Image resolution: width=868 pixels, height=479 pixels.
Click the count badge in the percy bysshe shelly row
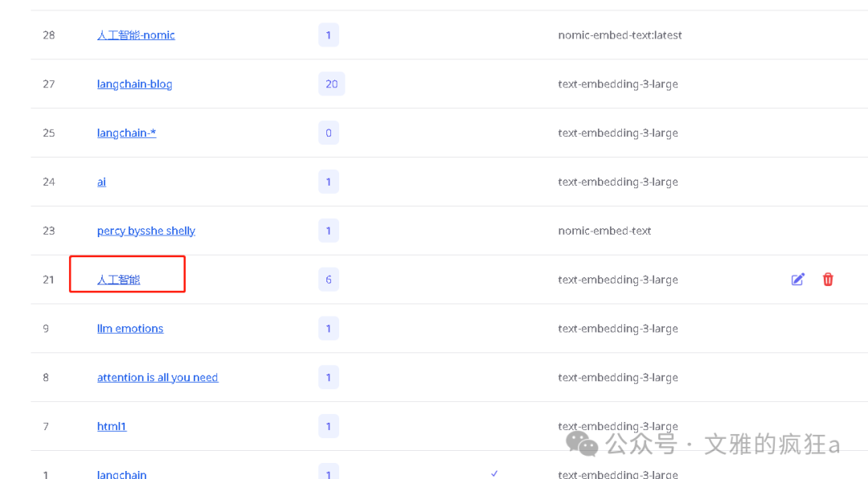[328, 231]
